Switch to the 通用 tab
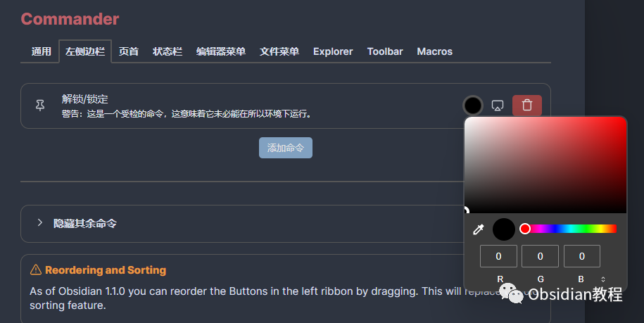The image size is (644, 323). (x=41, y=51)
